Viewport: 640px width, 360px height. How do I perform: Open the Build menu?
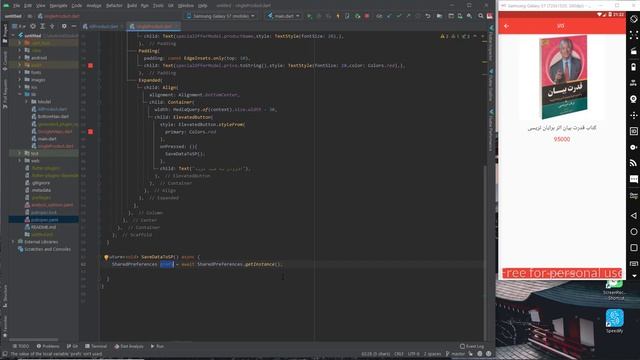coord(132,6)
